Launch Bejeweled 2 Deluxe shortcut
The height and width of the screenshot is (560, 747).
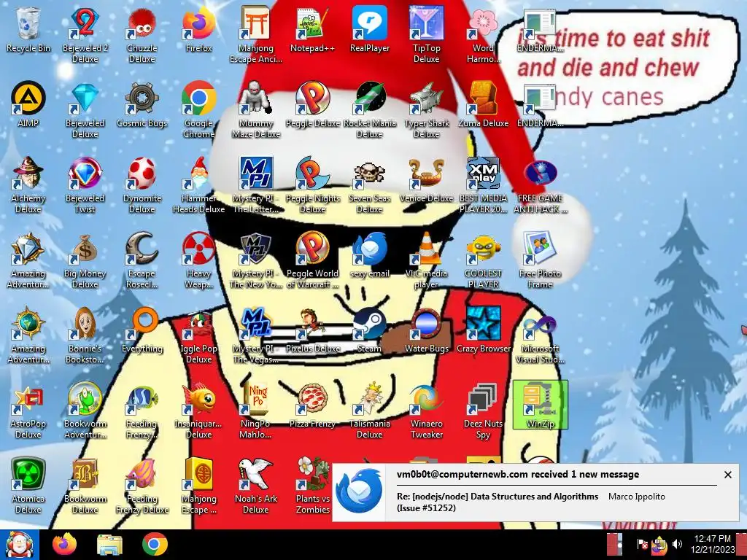pos(85,35)
